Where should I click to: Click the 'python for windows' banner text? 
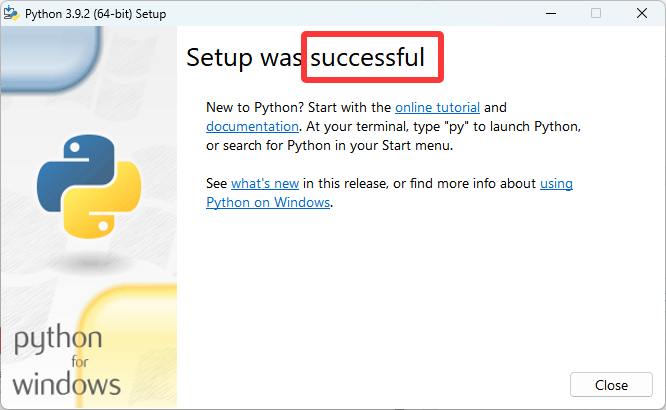67,360
